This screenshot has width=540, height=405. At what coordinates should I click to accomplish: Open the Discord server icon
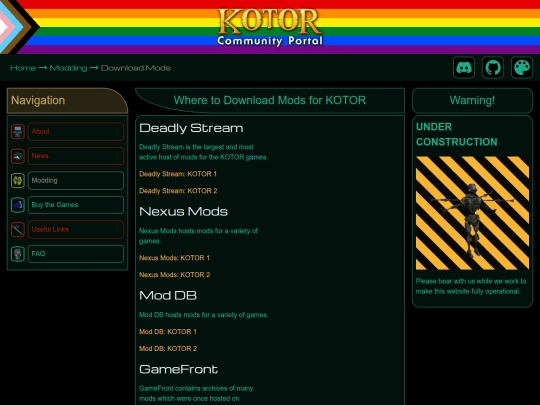click(464, 68)
